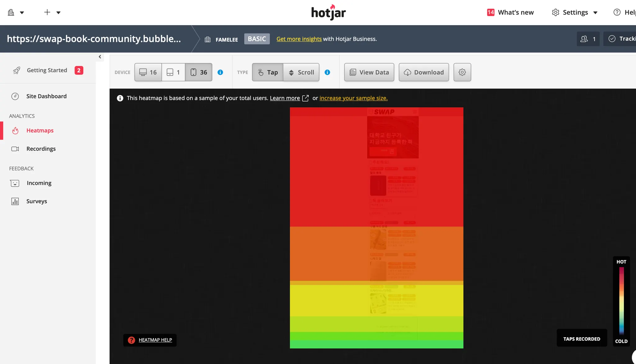This screenshot has height=364, width=636.
Task: Click the device info icon
Action: (x=220, y=72)
